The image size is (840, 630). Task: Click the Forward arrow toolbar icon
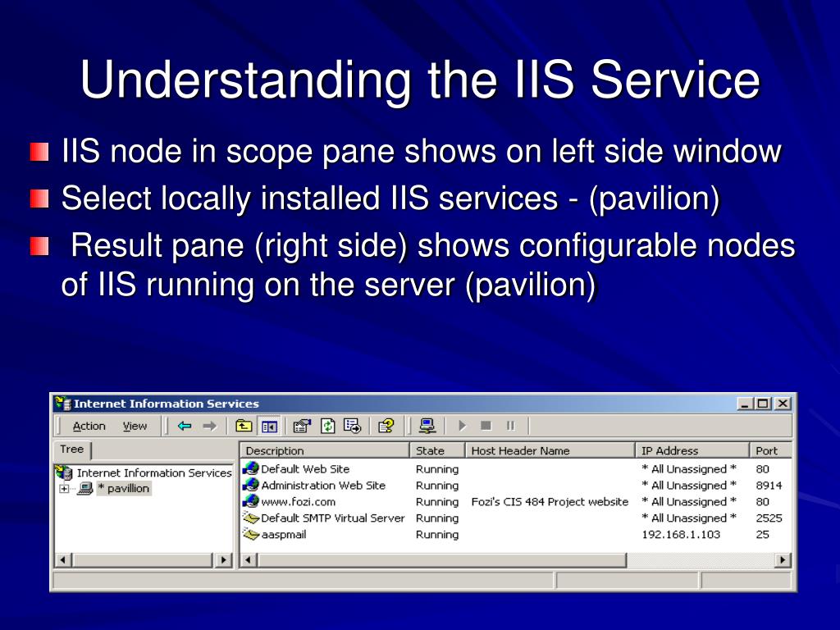(209, 426)
